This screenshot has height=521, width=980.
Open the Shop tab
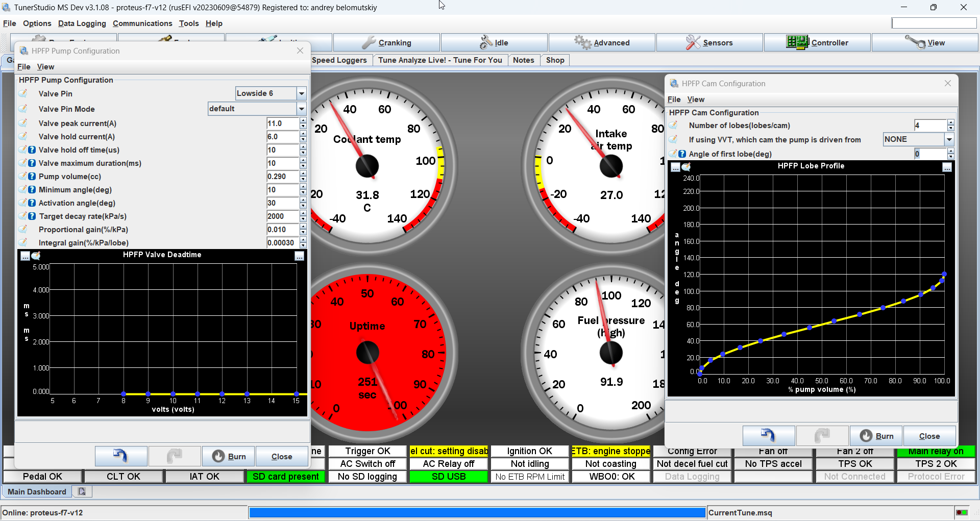(x=555, y=60)
